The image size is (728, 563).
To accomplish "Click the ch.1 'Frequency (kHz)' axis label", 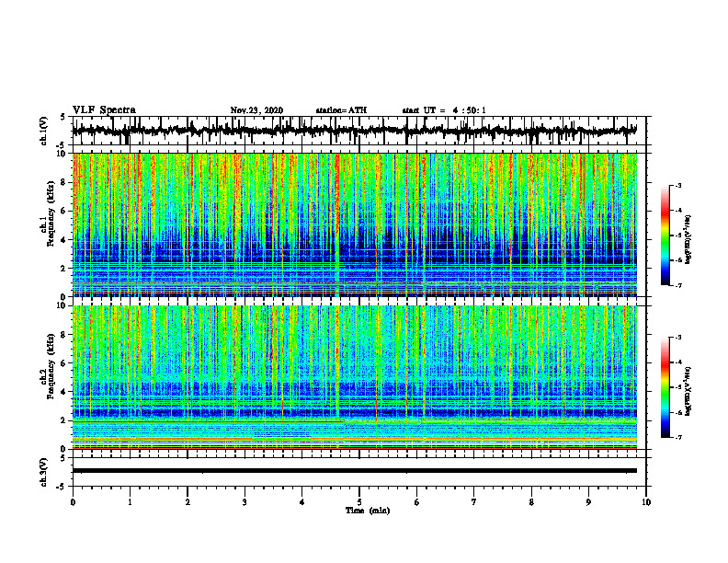I will (50, 213).
